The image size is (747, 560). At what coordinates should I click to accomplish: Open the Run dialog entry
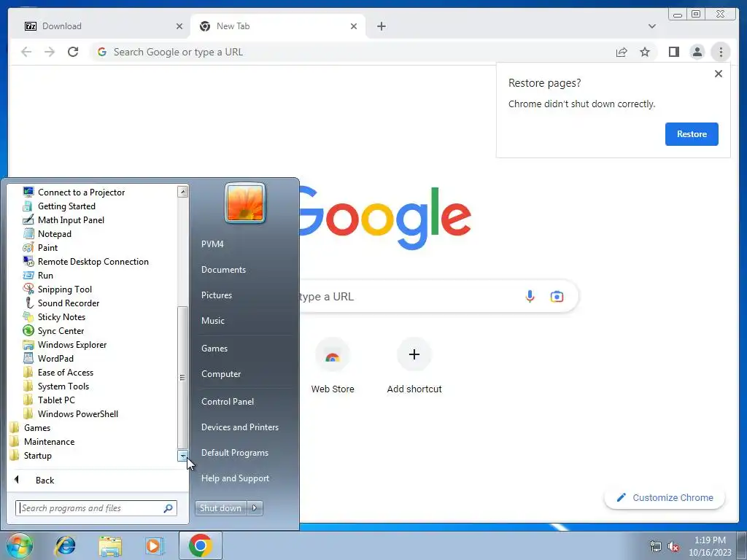click(x=38, y=275)
